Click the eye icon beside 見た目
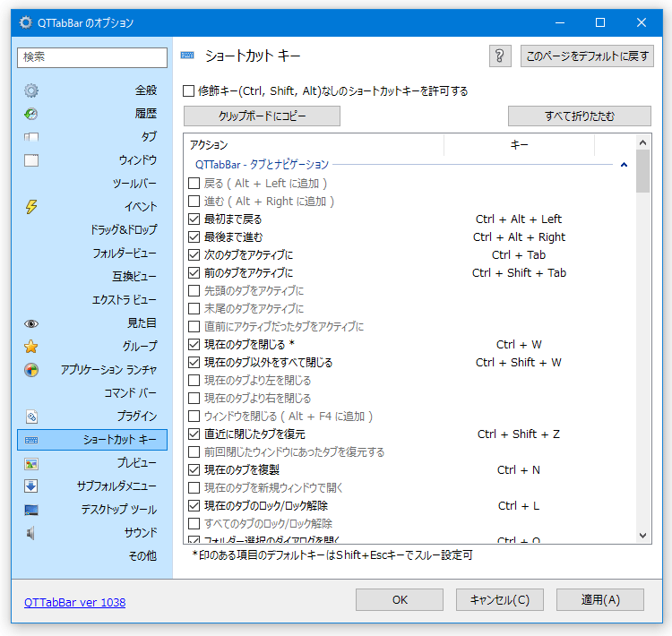The height and width of the screenshot is (636, 672). [31, 323]
